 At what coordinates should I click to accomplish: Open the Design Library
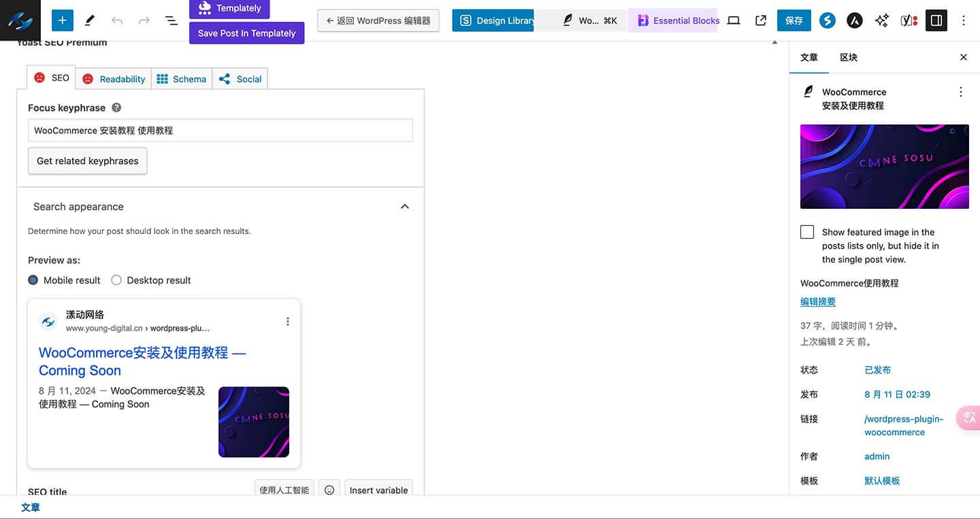(x=493, y=20)
